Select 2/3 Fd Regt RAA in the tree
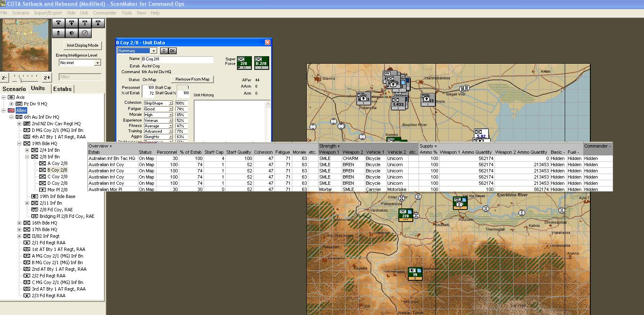Image resolution: width=644 pixels, height=315 pixels. coord(49,296)
